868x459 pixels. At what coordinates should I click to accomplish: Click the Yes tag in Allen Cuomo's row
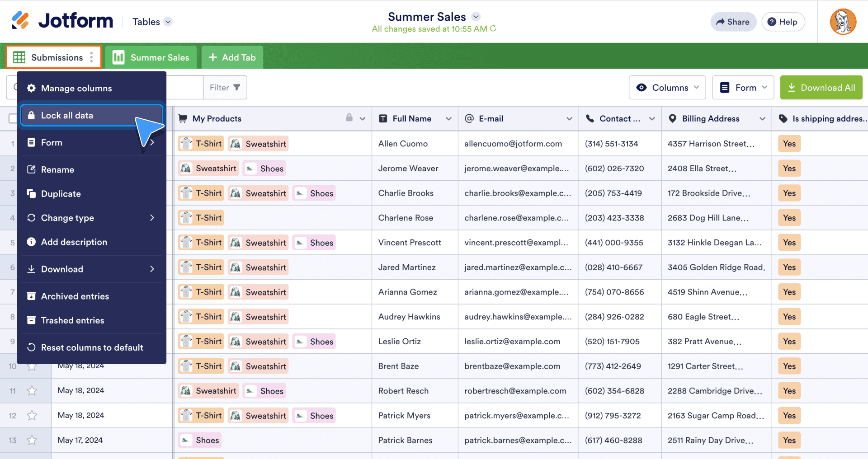(789, 144)
